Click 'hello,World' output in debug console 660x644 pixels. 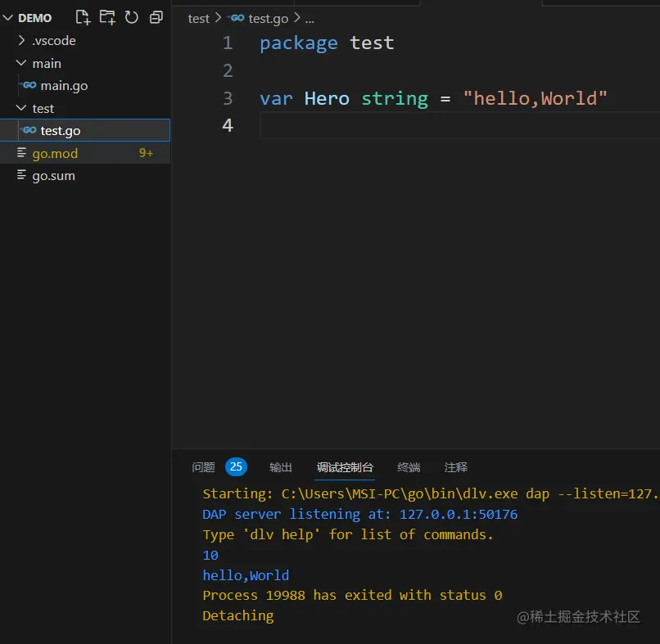point(246,575)
